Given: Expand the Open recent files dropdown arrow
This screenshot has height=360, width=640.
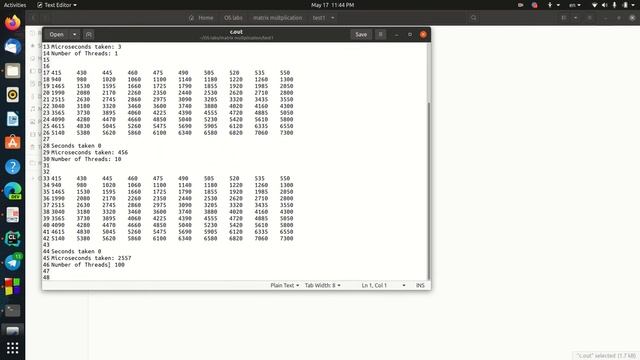Looking at the screenshot, I should click(x=74, y=35).
